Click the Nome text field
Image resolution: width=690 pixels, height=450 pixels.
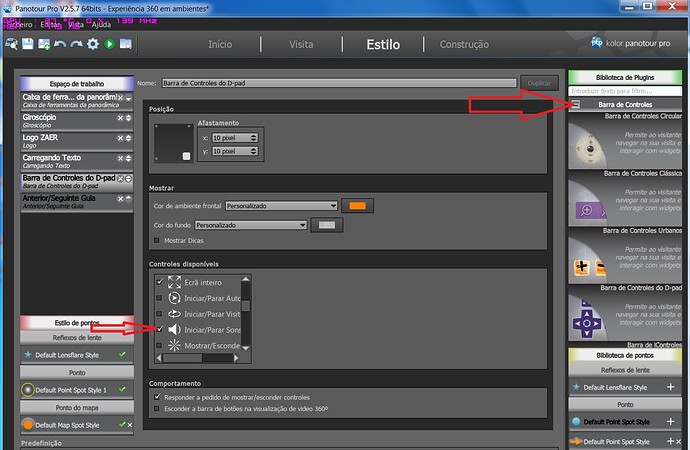[x=339, y=83]
